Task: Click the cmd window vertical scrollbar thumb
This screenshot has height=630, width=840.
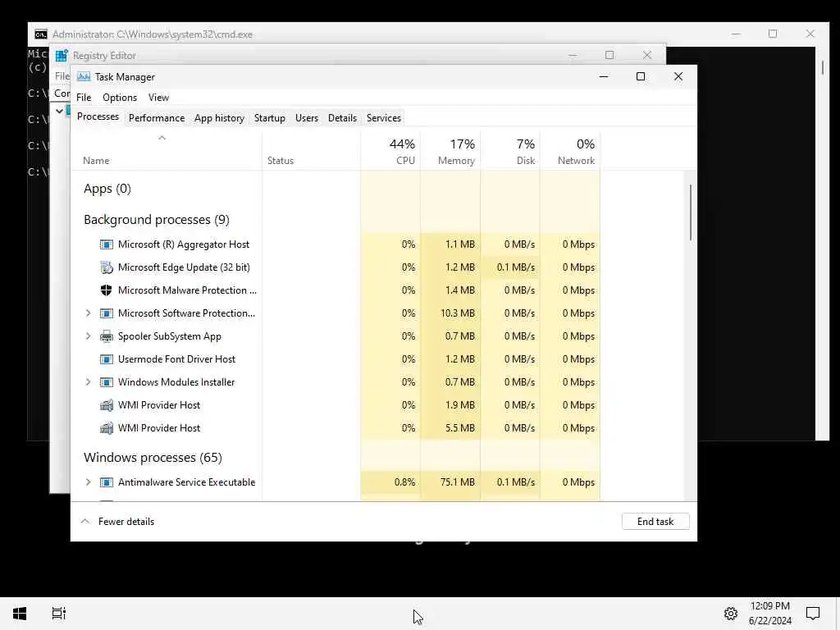Action: [x=822, y=67]
